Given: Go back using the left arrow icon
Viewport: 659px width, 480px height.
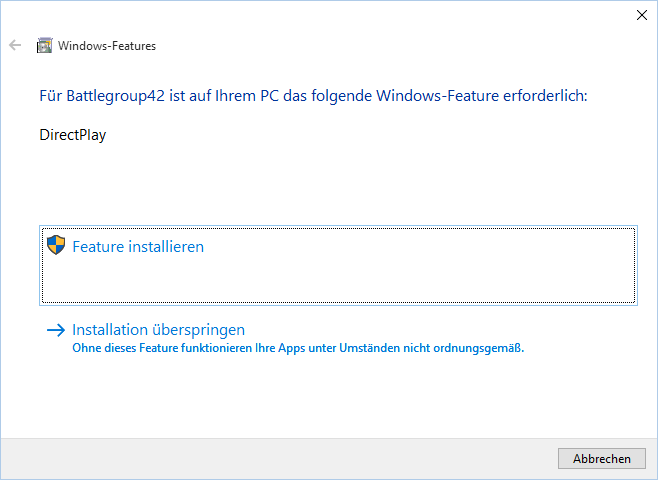Looking at the screenshot, I should pyautogui.click(x=15, y=45).
